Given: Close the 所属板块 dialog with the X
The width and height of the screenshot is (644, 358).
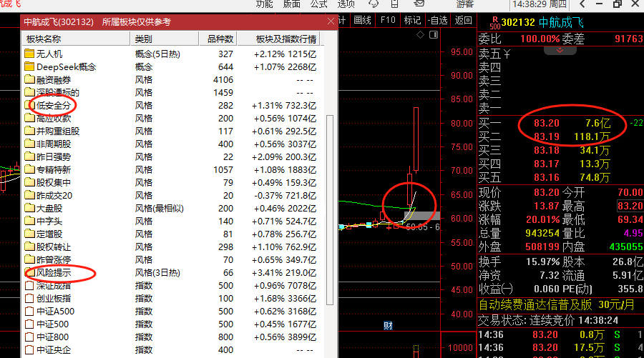Looking at the screenshot, I should point(331,21).
